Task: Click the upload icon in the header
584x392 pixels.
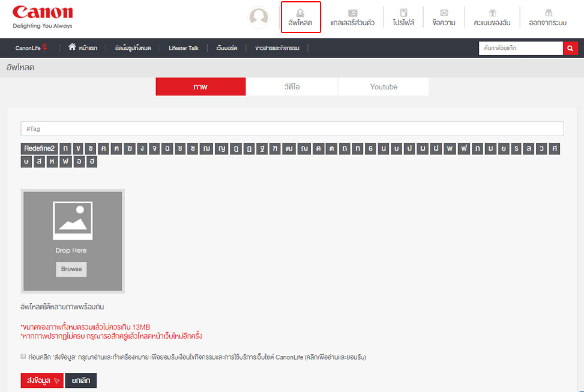Action: tap(300, 13)
